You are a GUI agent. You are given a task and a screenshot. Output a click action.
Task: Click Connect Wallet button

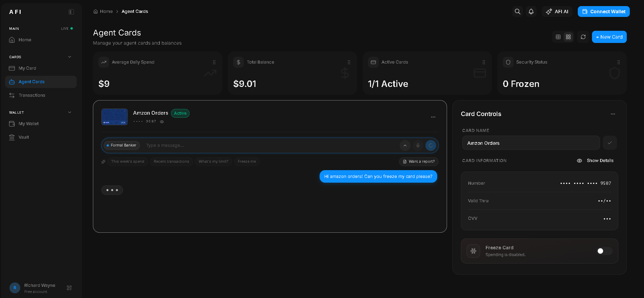604,12
